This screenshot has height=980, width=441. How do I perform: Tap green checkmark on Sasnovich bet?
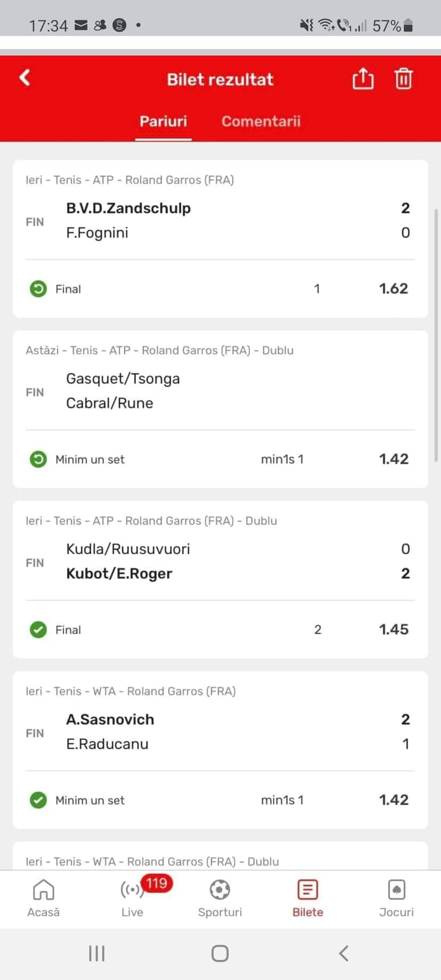[x=38, y=800]
